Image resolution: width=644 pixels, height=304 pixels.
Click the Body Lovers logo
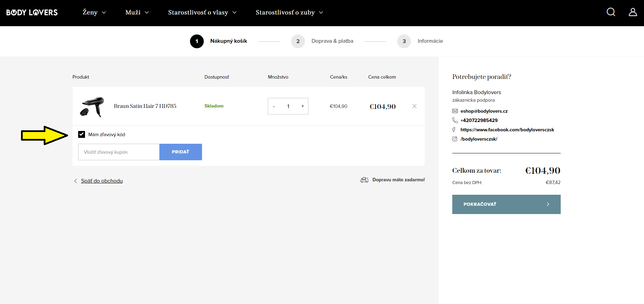click(x=32, y=12)
